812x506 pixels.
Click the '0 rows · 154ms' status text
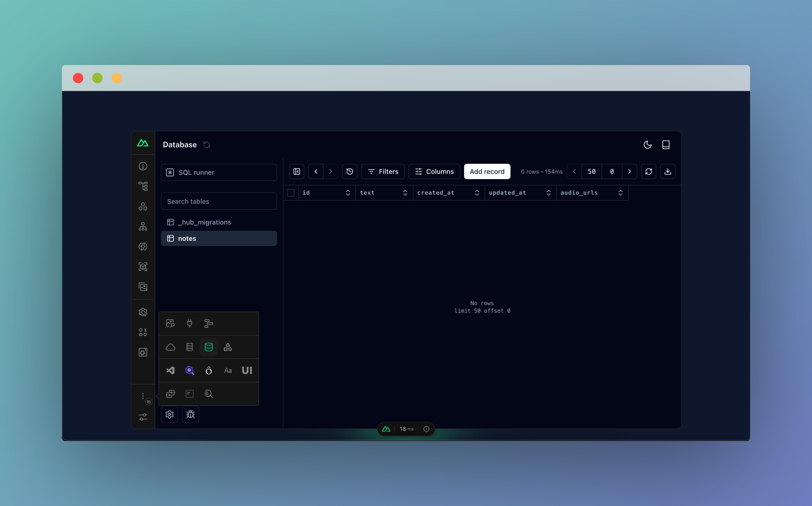coord(542,172)
